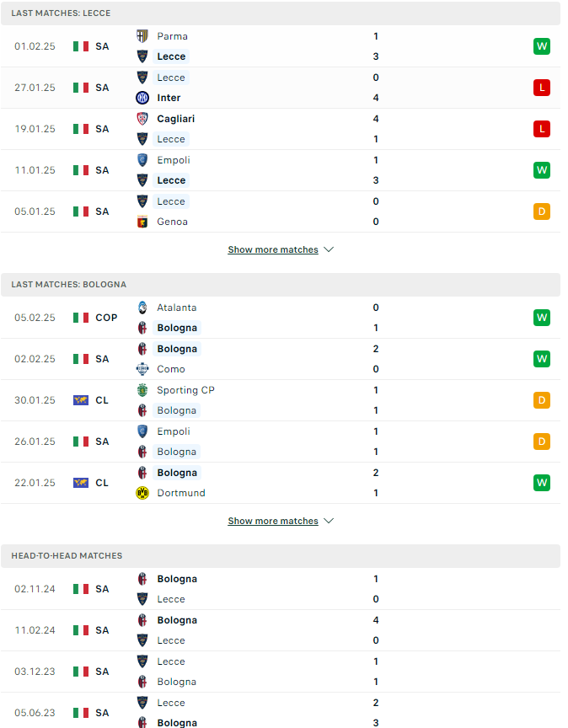This screenshot has width=568, height=728.
Task: Expand Show more matches under Lecce
Action: (273, 249)
